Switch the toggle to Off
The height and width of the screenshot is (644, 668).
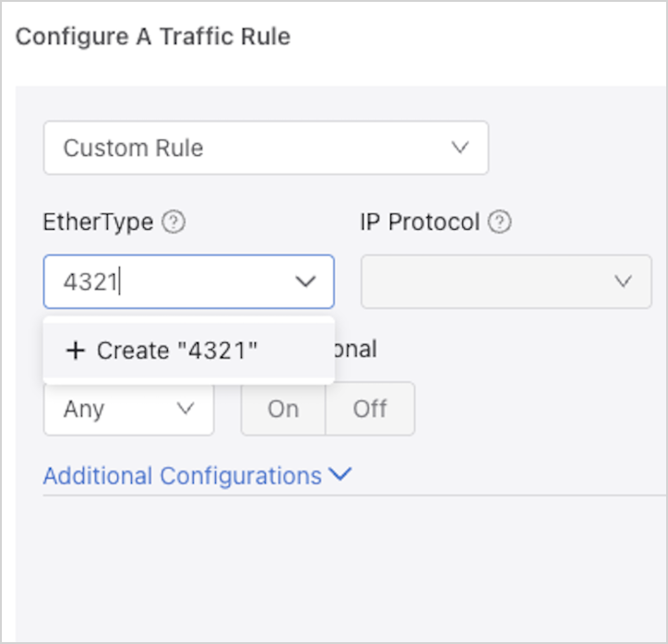[x=370, y=409]
